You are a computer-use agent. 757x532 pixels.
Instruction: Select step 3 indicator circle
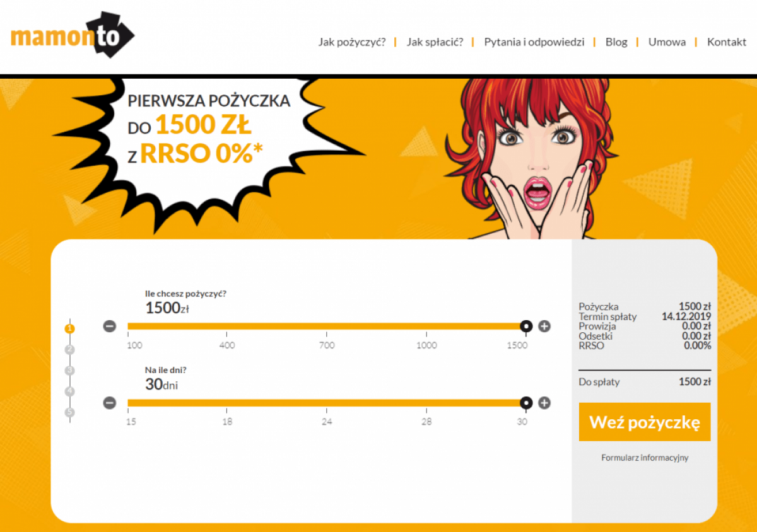pyautogui.click(x=70, y=371)
